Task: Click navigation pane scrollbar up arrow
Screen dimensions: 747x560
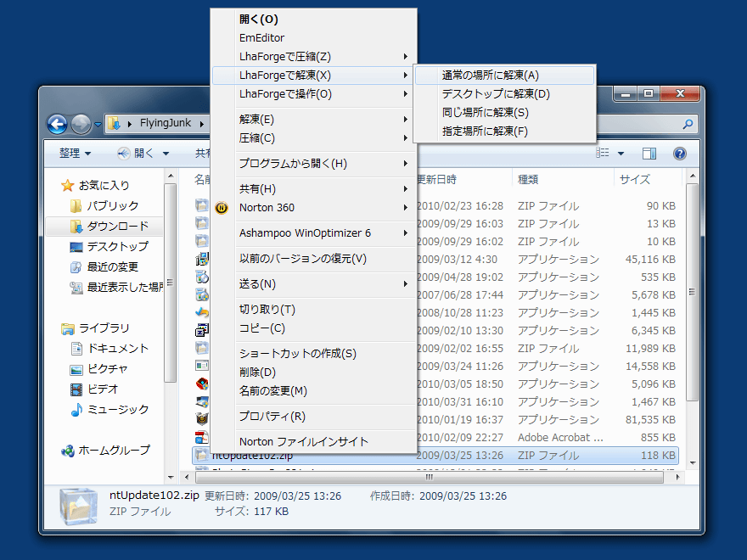Action: point(171,176)
